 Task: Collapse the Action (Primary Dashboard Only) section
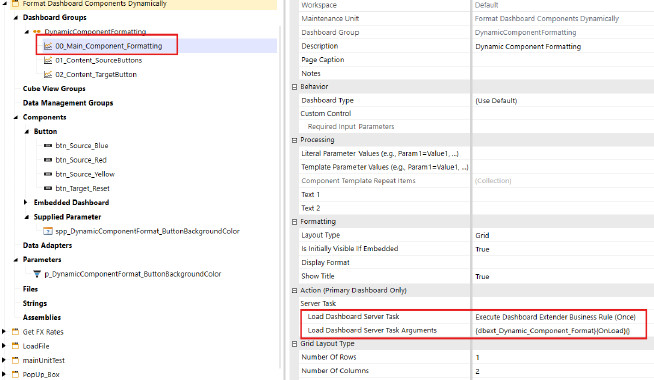294,290
